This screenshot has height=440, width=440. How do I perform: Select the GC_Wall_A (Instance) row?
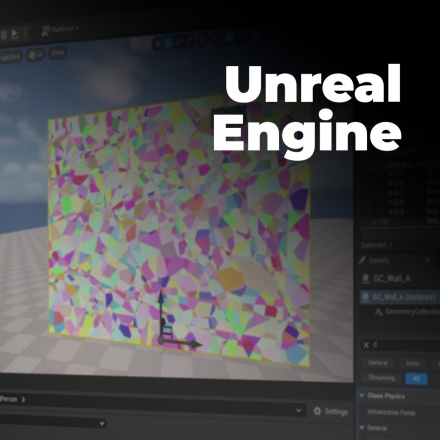(400, 297)
